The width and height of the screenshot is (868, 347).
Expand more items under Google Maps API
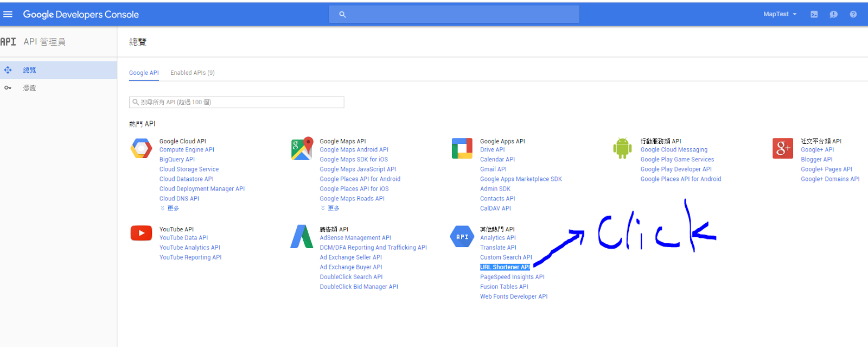(330, 209)
